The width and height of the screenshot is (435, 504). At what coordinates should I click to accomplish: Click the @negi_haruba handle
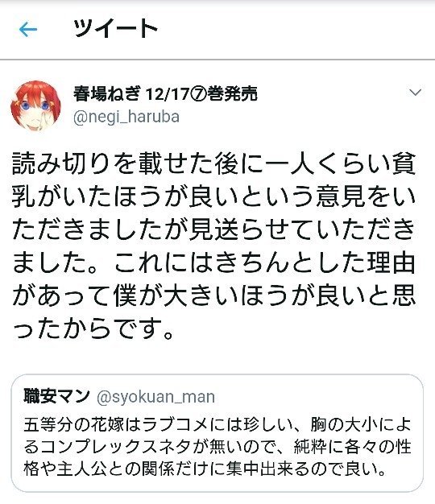coord(126,118)
